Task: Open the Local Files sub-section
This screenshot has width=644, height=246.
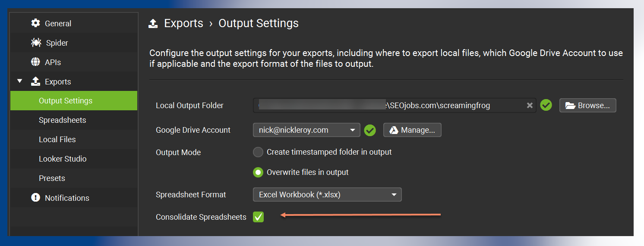Action: coord(74,140)
